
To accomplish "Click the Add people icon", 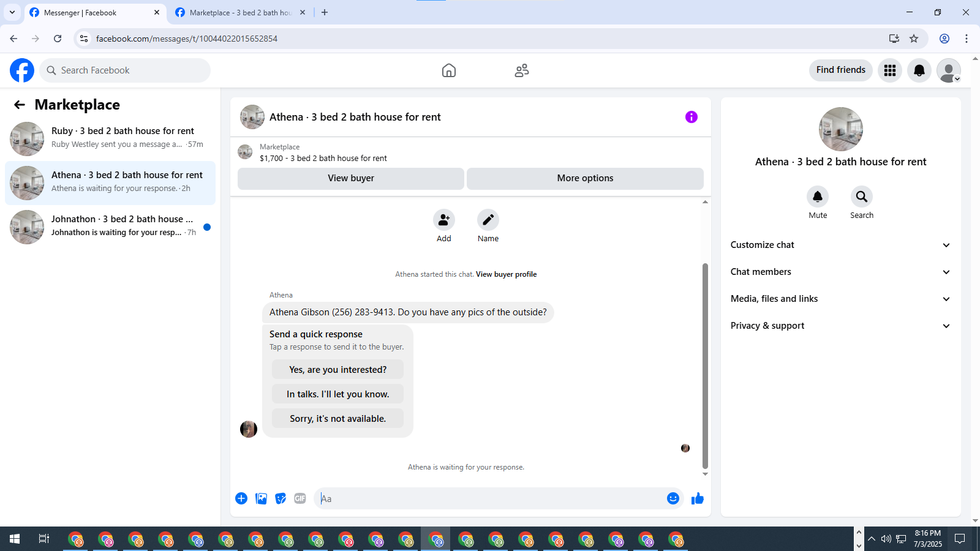I will pos(444,220).
